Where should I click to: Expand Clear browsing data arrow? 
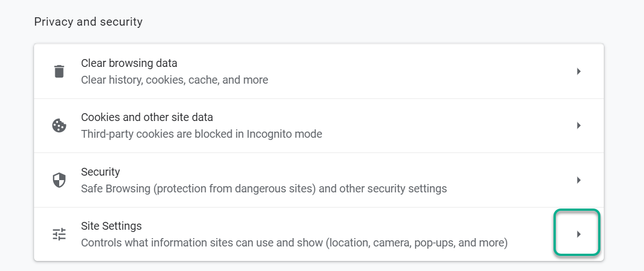[x=579, y=71]
